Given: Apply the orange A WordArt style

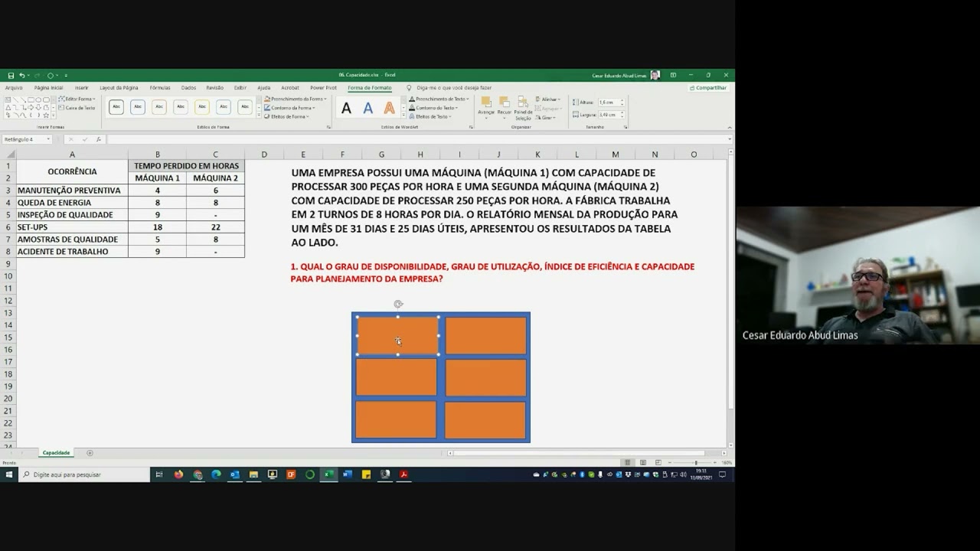Looking at the screenshot, I should click(390, 109).
